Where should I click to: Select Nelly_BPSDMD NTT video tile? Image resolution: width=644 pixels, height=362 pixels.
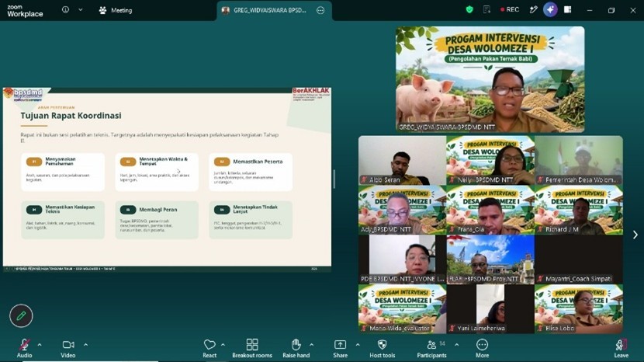coord(490,160)
